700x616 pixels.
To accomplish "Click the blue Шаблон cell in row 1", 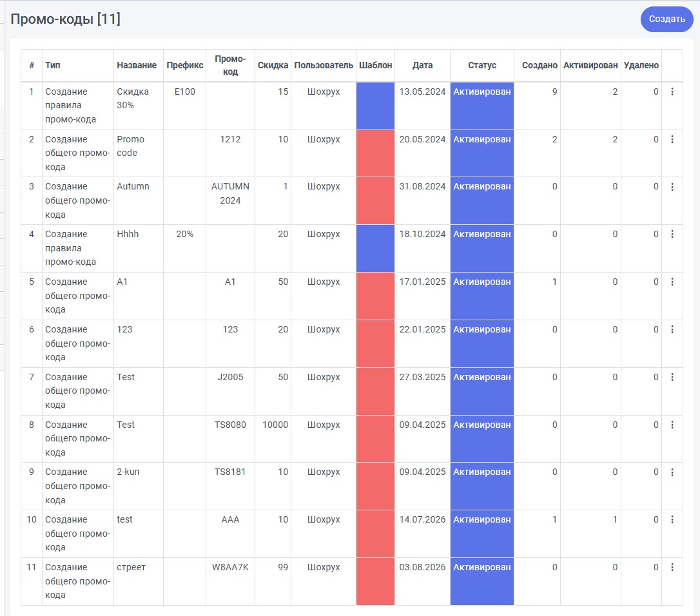I will point(375,106).
